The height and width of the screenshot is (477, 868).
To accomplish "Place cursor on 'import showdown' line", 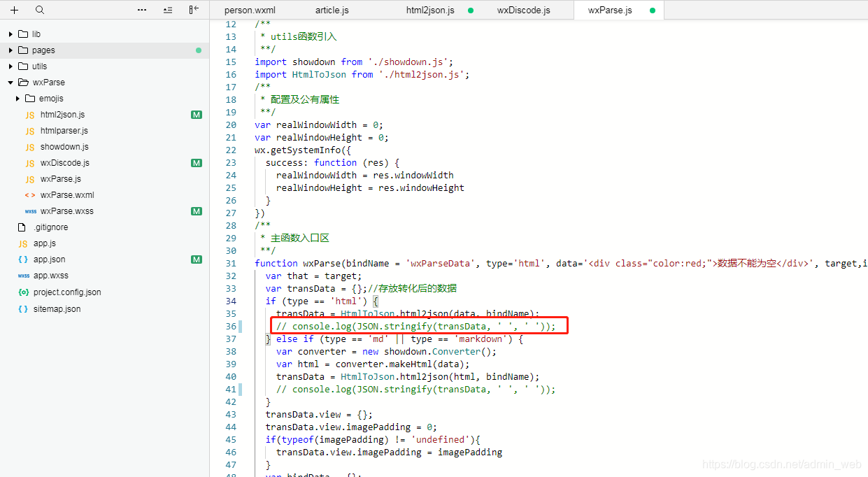I will [354, 62].
